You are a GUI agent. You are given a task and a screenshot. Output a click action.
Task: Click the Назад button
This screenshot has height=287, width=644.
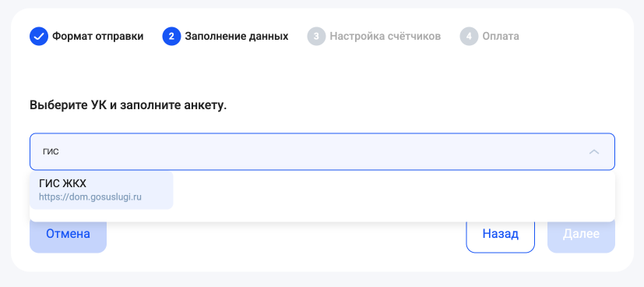click(x=500, y=234)
